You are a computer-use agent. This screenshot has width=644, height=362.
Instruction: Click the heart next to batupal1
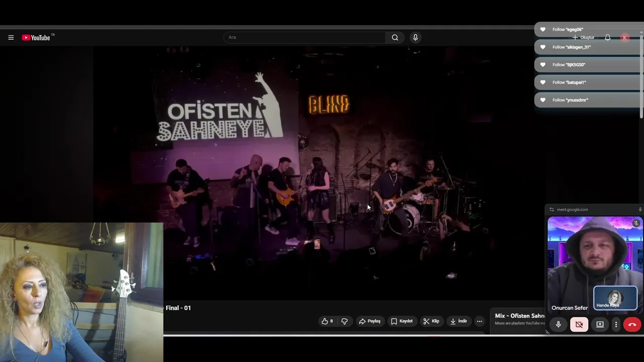coord(542,82)
